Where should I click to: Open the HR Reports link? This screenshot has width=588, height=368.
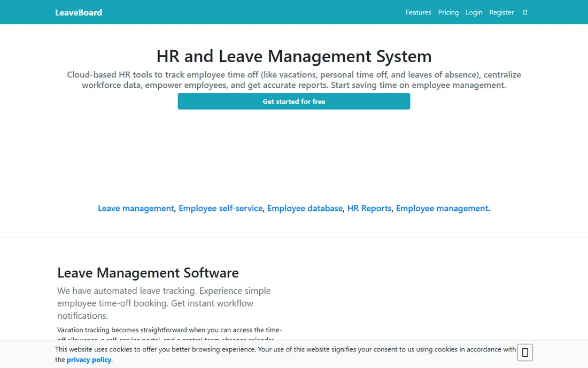369,208
